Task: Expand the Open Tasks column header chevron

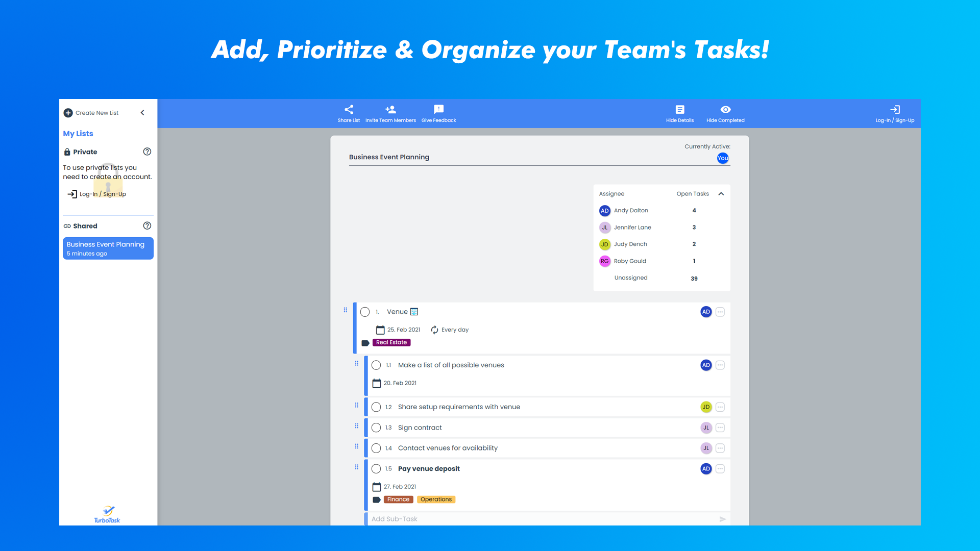Action: [x=721, y=194]
